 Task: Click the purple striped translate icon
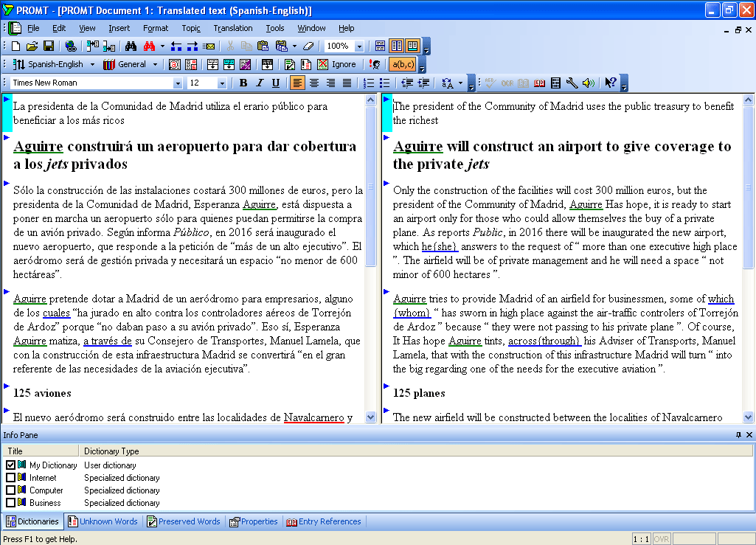pyautogui.click(x=246, y=64)
